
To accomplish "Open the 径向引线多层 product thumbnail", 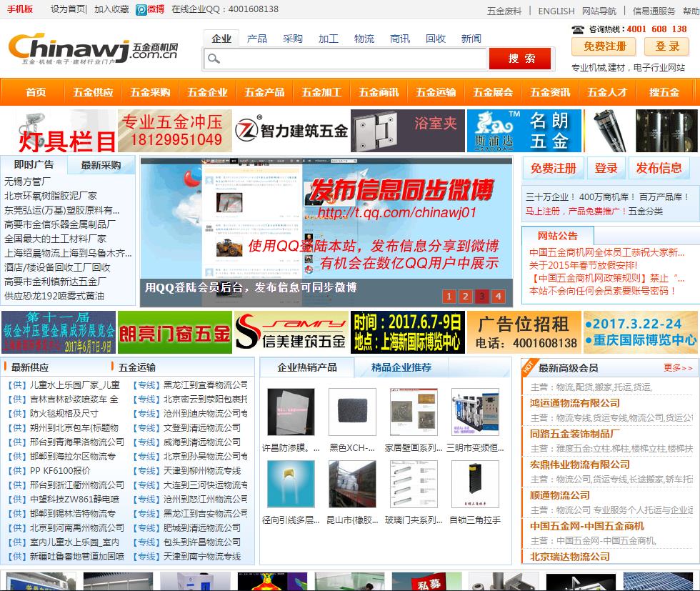I will (291, 484).
